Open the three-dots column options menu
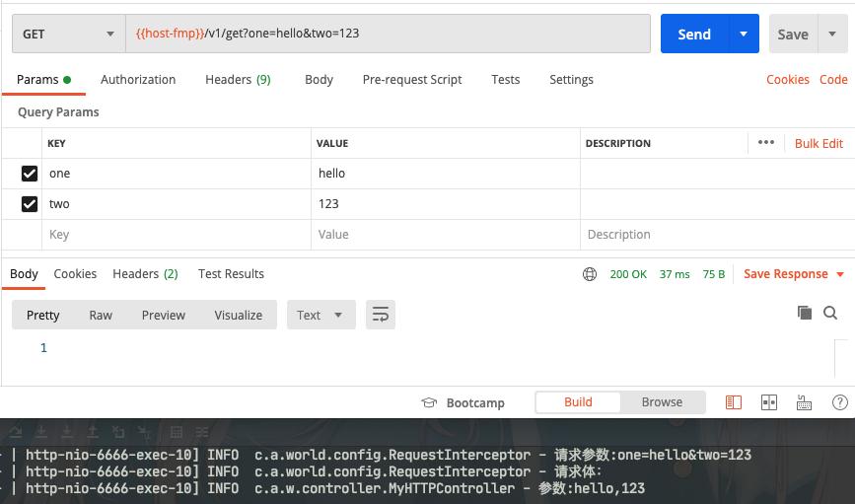The width and height of the screenshot is (855, 504). point(766,143)
